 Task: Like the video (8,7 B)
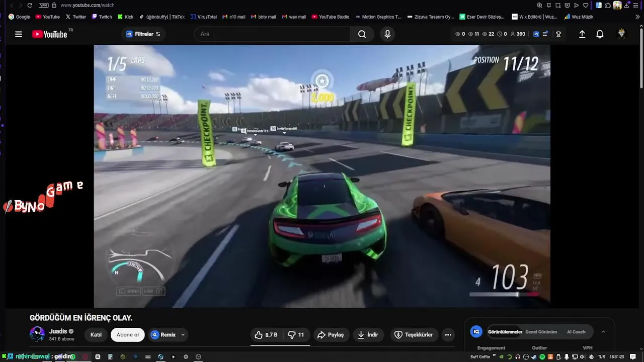point(267,335)
